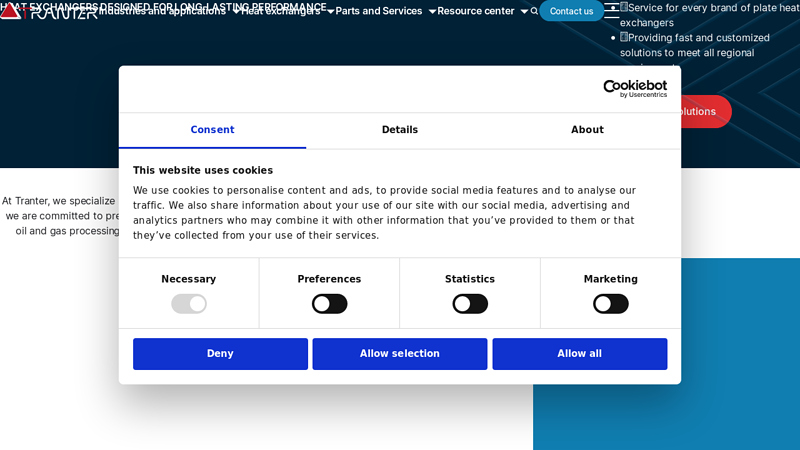Toggle the Necessary cookies switch
This screenshot has height=450, width=800.
coord(189,304)
